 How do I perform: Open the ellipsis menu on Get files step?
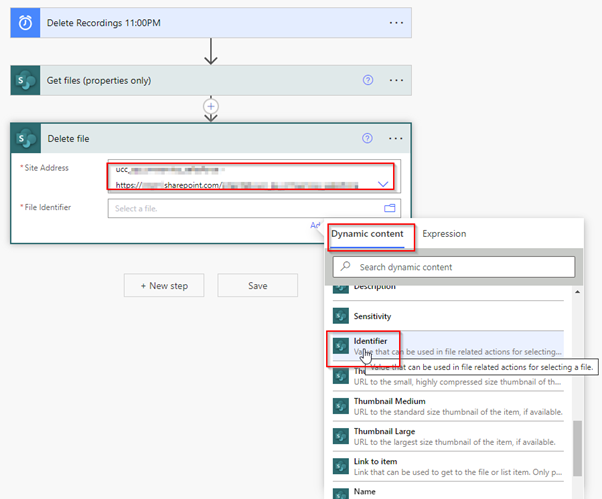click(397, 80)
